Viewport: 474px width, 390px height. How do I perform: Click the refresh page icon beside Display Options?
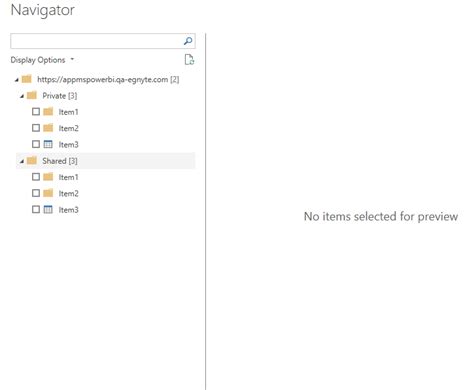189,60
